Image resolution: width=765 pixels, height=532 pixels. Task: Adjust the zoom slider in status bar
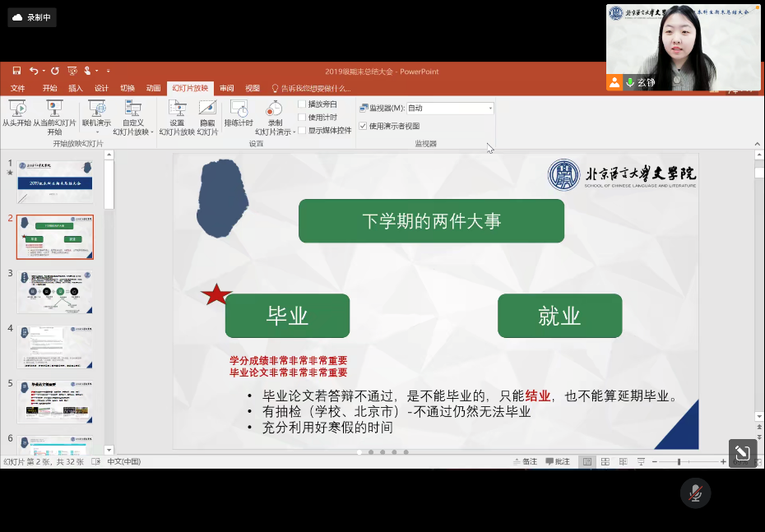pyautogui.click(x=679, y=462)
